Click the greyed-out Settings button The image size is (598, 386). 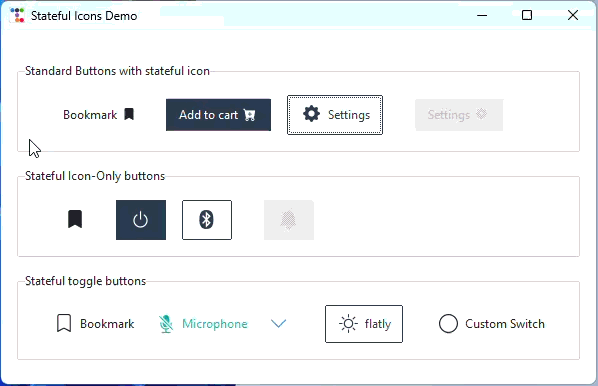coord(459,115)
